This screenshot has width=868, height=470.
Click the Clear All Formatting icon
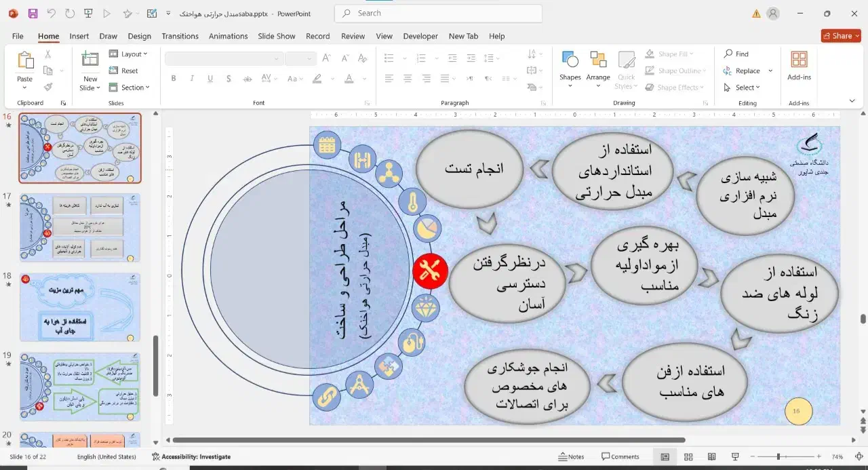pos(362,58)
